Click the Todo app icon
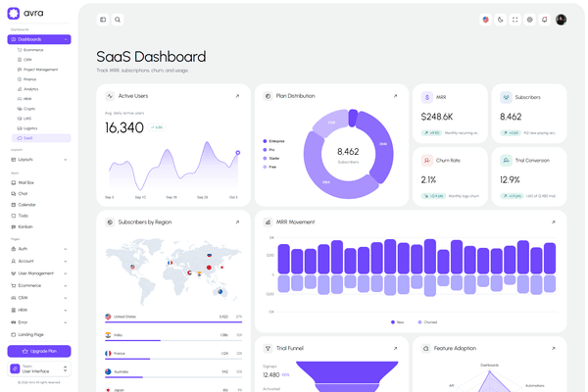 [14, 216]
